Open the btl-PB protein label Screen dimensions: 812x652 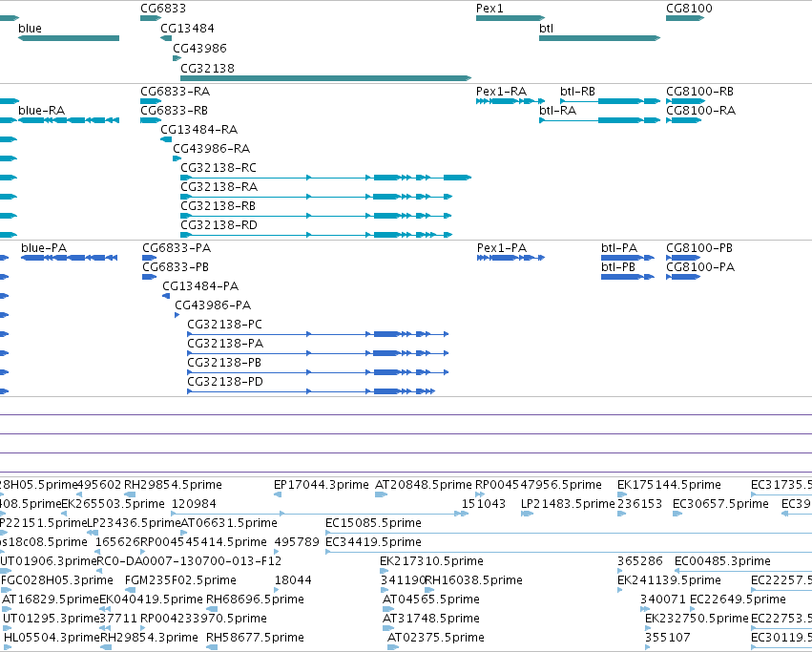click(x=618, y=267)
